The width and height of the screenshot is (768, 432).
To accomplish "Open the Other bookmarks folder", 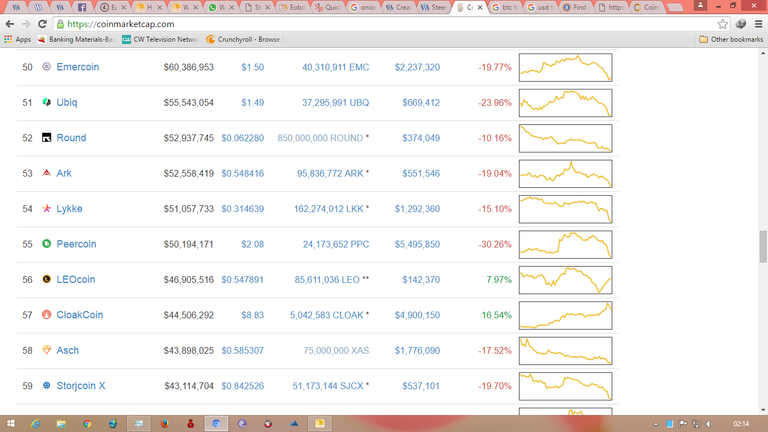I will coord(731,39).
